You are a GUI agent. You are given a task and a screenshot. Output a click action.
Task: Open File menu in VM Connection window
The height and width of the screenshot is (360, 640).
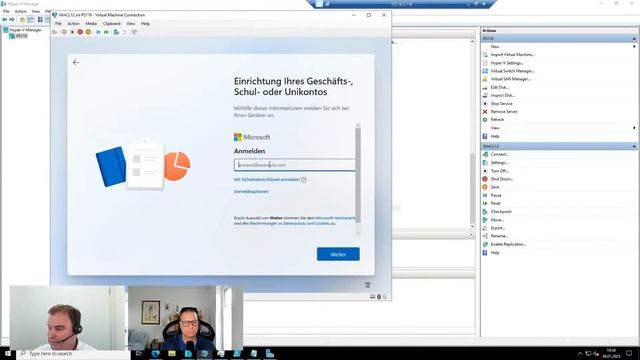[x=58, y=24]
